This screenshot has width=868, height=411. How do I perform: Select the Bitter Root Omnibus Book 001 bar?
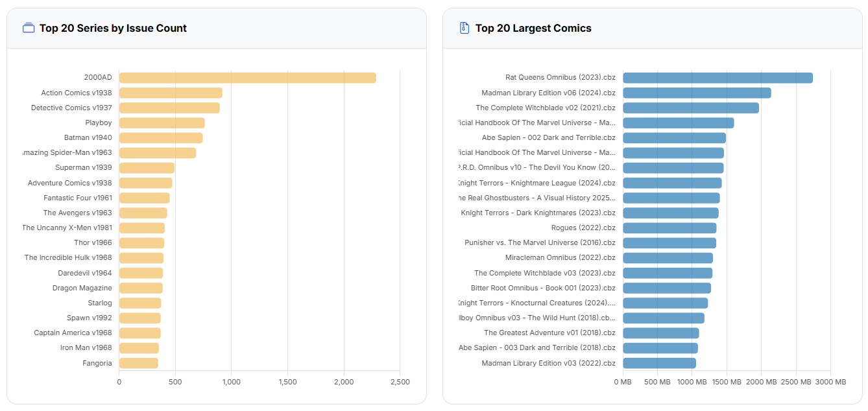click(x=667, y=288)
